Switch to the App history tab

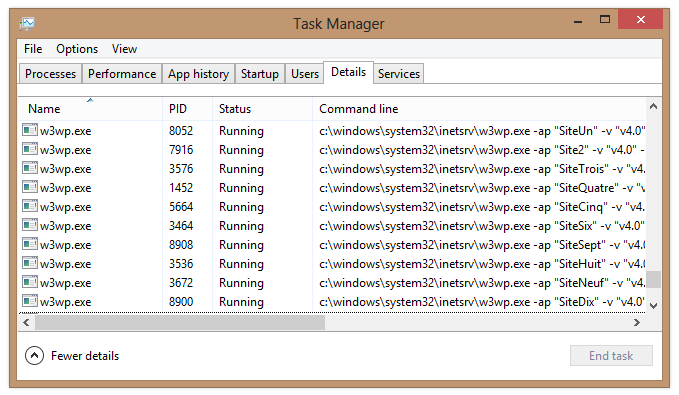point(198,74)
